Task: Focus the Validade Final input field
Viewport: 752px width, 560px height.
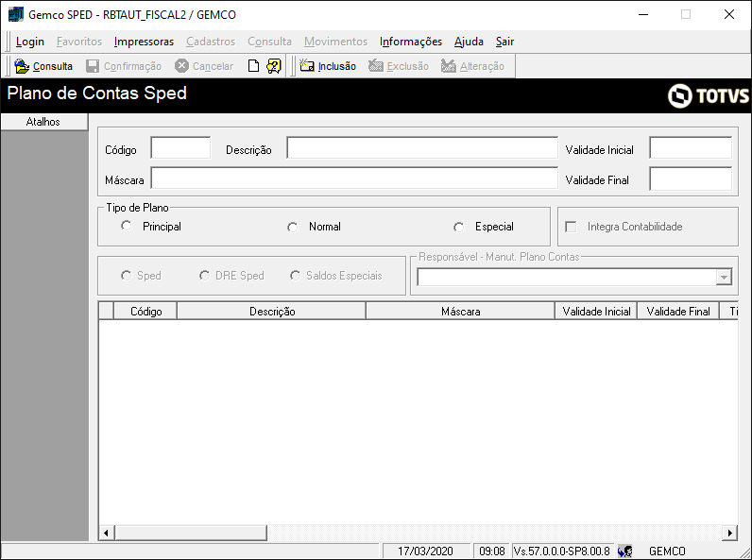Action: (x=692, y=178)
